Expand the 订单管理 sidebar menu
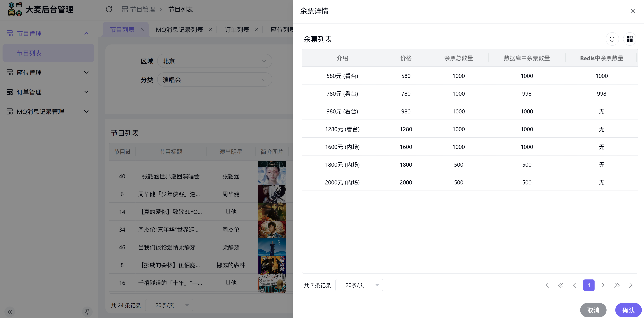This screenshot has height=318, width=644. pyautogui.click(x=47, y=92)
